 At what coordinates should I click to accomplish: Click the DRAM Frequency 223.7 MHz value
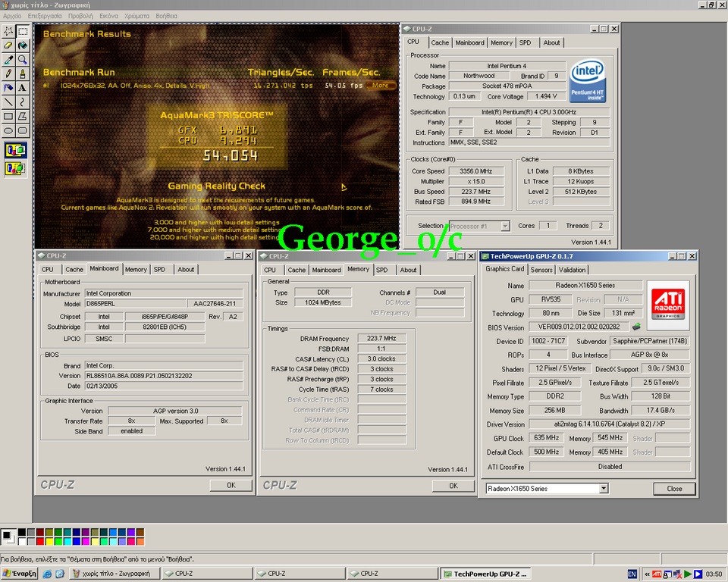pyautogui.click(x=381, y=338)
